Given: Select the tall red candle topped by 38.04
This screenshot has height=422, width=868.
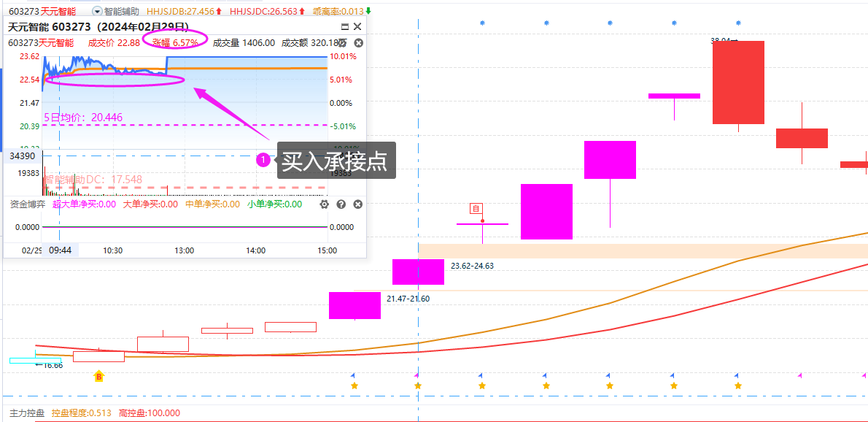Looking at the screenshot, I should 738,83.
